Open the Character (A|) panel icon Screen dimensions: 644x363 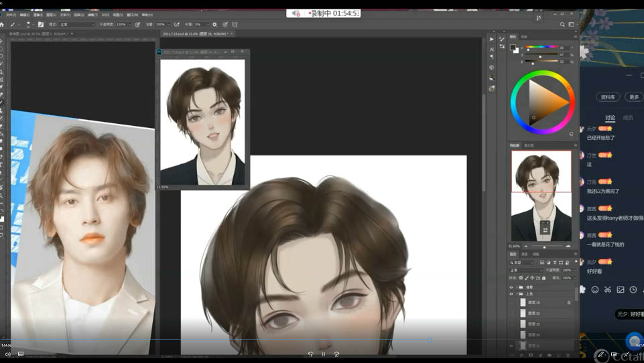pyautogui.click(x=492, y=50)
